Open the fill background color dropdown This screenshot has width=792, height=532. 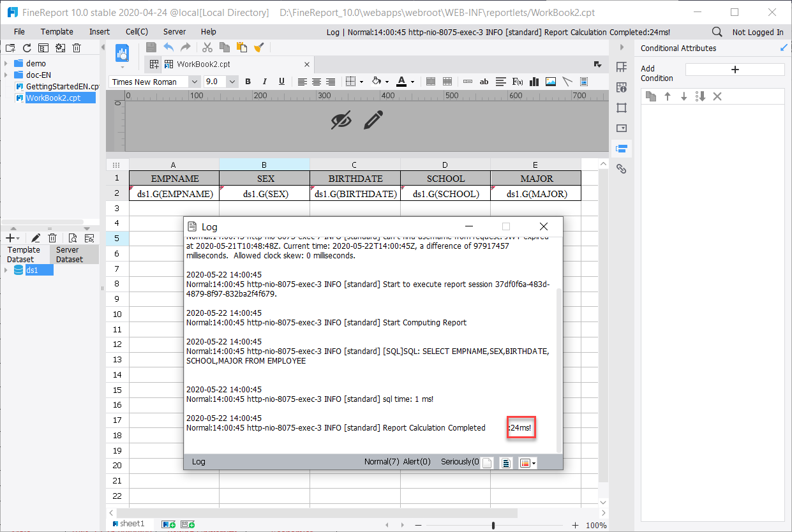387,82
